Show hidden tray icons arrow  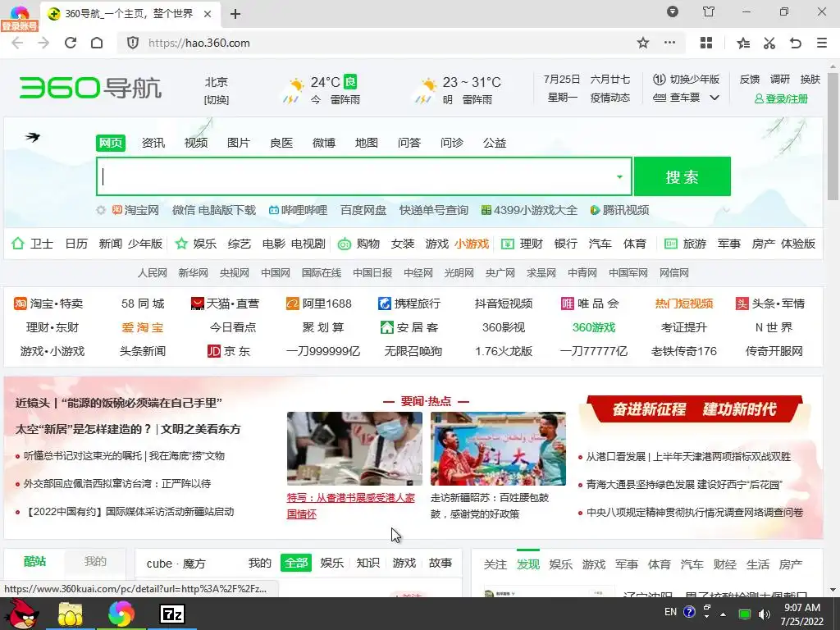pos(724,614)
